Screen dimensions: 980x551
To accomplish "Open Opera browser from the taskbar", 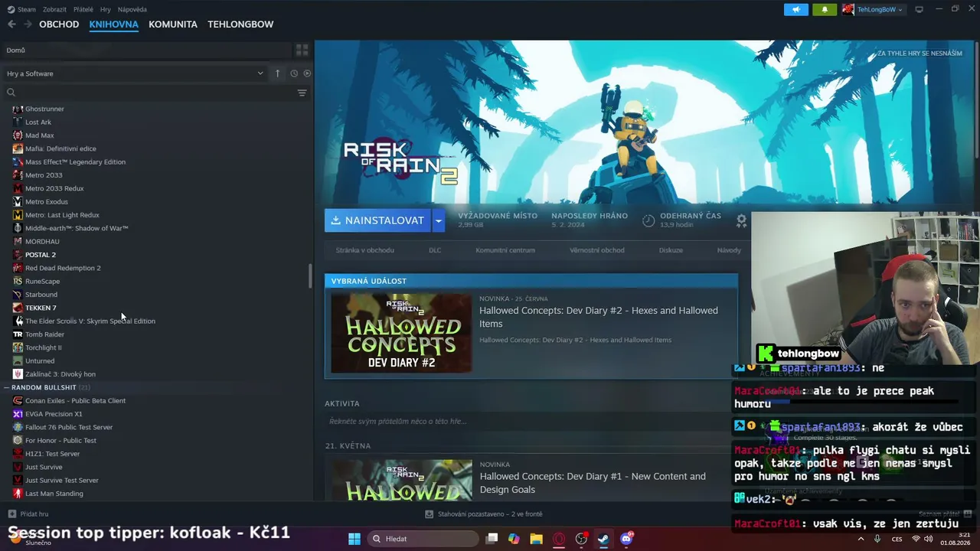I will pos(559,539).
